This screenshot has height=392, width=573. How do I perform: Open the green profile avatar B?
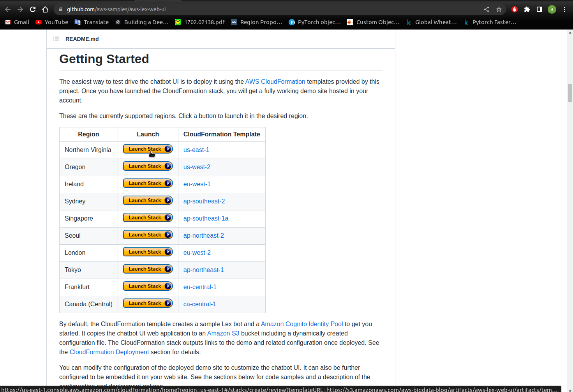click(x=552, y=9)
